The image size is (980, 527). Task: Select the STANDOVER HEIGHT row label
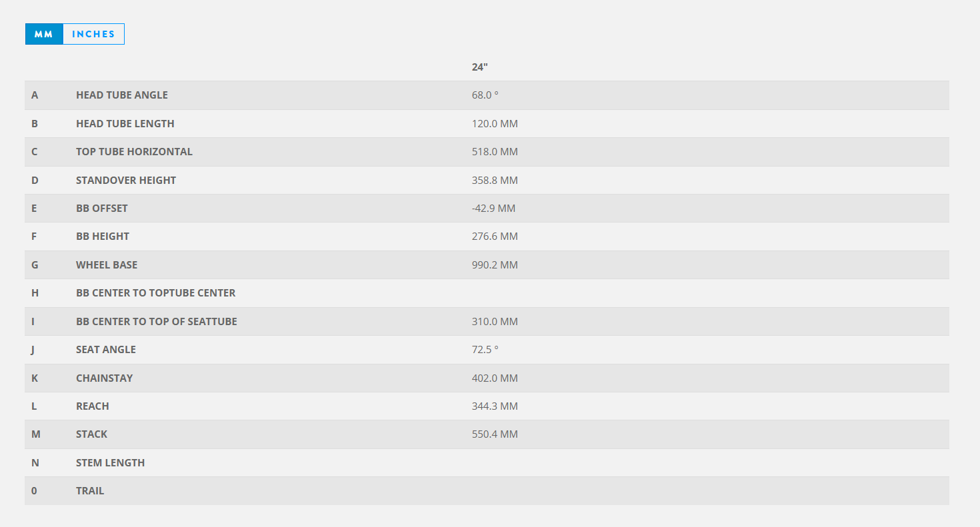(126, 181)
